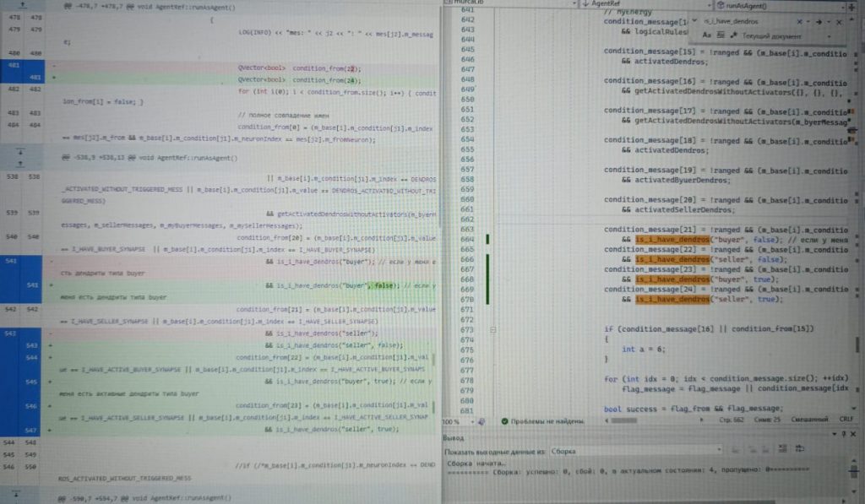Focus the is_i_have_dendros search field

[x=748, y=21]
